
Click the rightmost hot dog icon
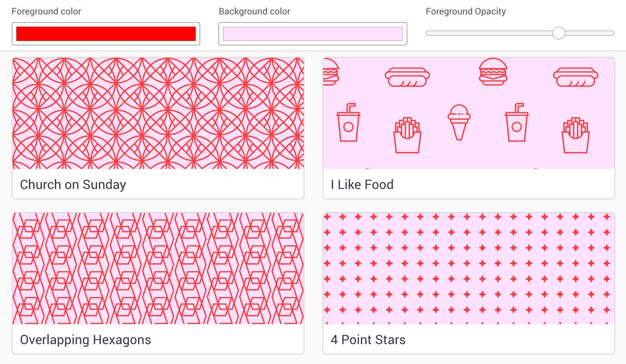576,77
